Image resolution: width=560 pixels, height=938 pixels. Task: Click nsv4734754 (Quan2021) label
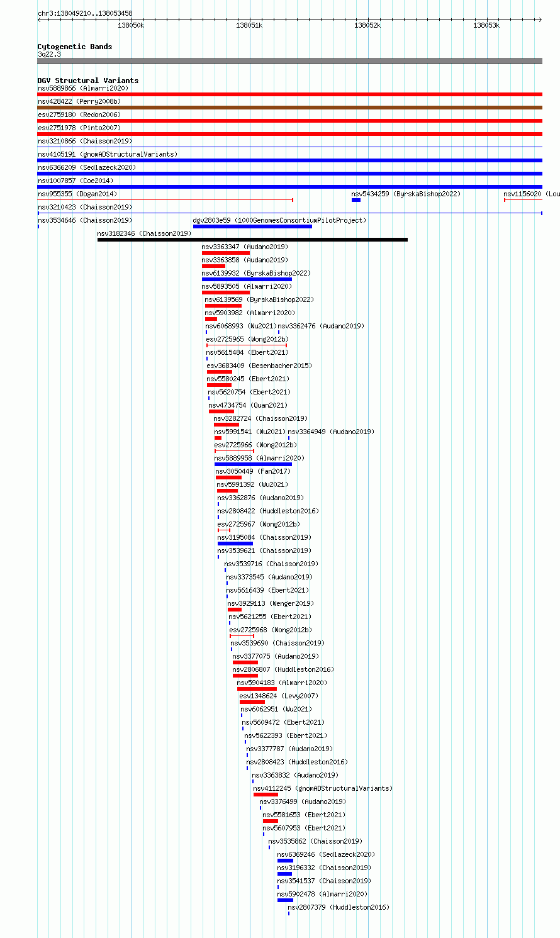click(x=248, y=405)
